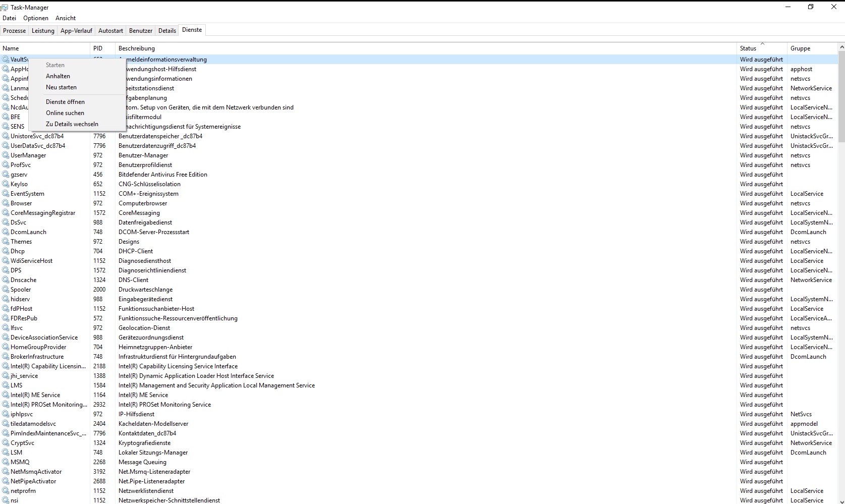Click the gear icon beside UserDataSvc_dc87b4

point(6,146)
